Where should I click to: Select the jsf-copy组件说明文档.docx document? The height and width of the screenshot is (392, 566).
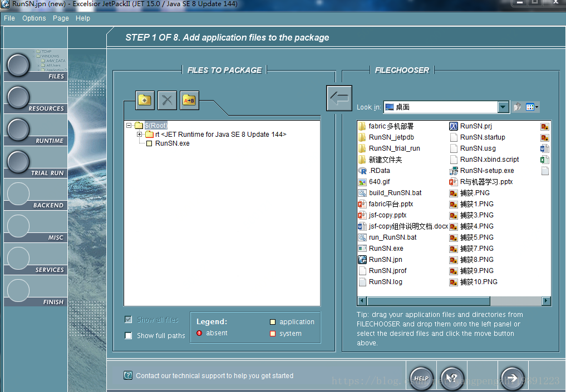(403, 226)
